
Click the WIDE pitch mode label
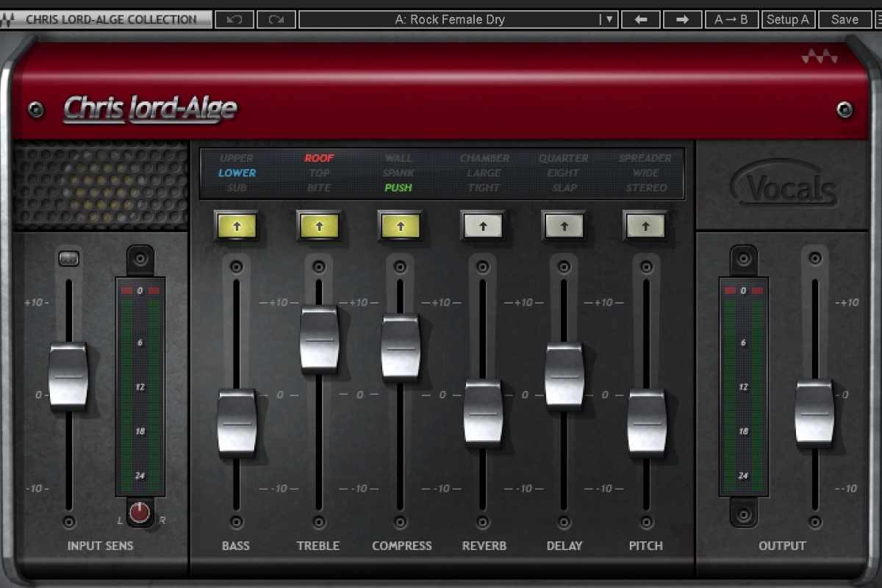click(x=645, y=173)
